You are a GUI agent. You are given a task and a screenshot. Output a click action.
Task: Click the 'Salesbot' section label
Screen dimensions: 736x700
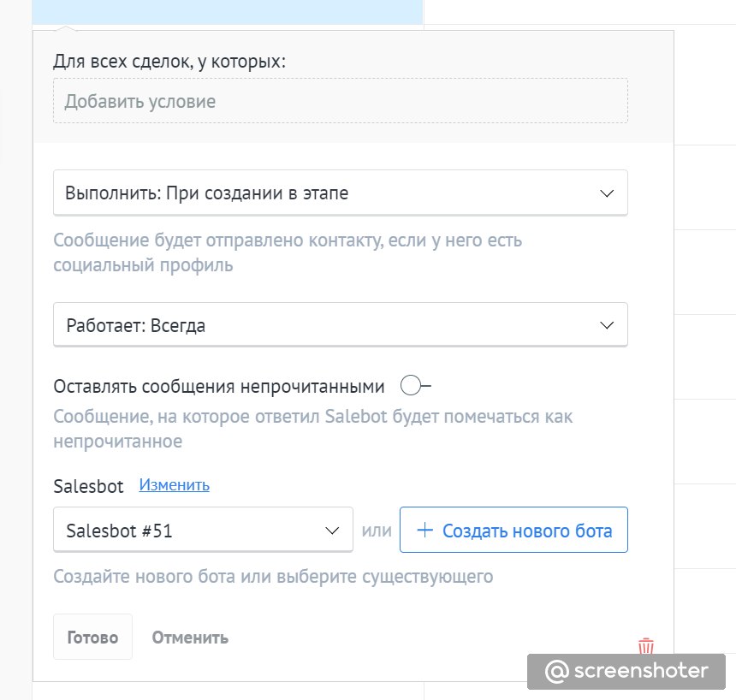88,486
